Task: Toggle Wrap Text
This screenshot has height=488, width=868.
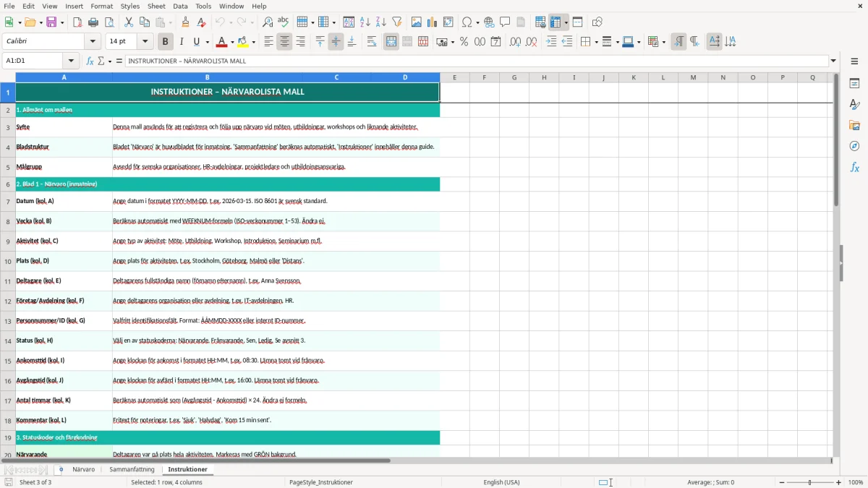Action: click(372, 42)
